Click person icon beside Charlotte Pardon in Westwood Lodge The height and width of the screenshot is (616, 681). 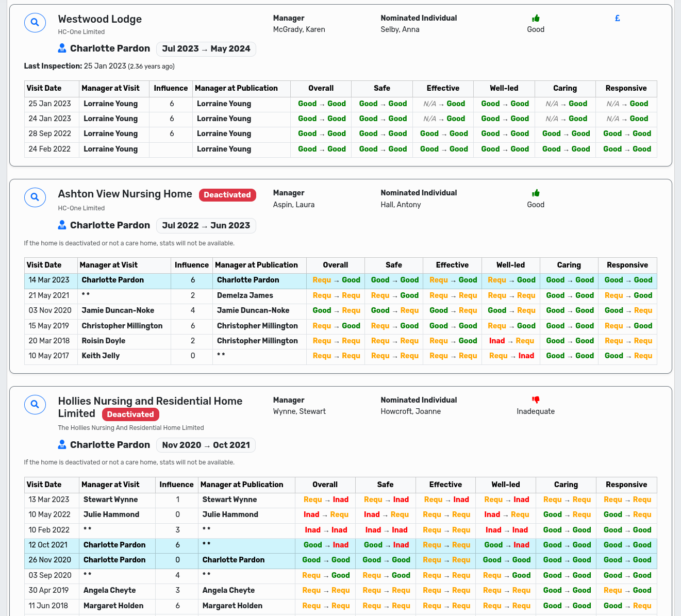point(62,48)
